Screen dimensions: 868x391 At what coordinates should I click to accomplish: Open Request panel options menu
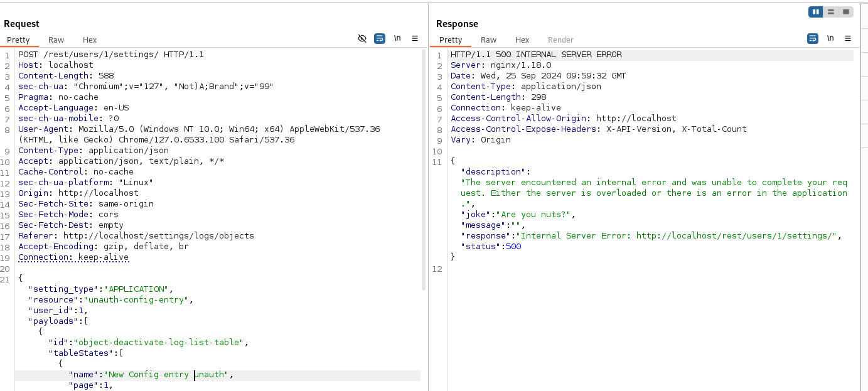tap(415, 38)
